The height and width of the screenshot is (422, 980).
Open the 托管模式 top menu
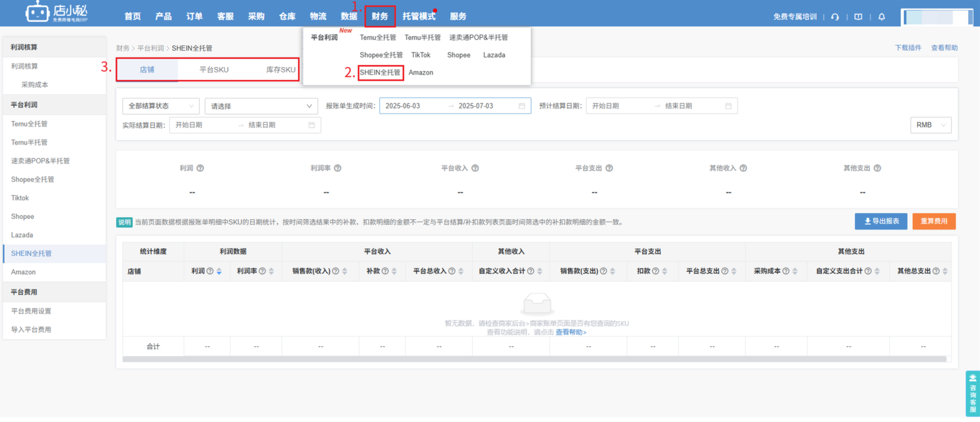point(419,16)
